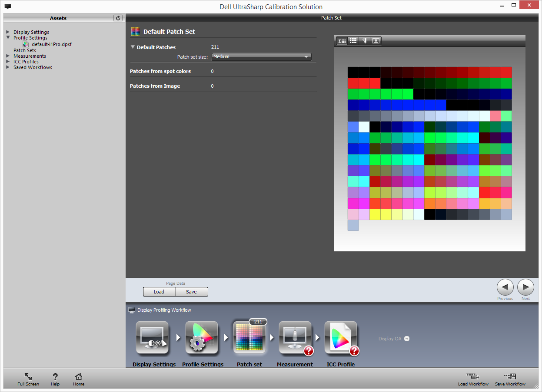Screen dimensions: 542x392
Task: Open the Patch set workflow step
Action: click(249, 338)
